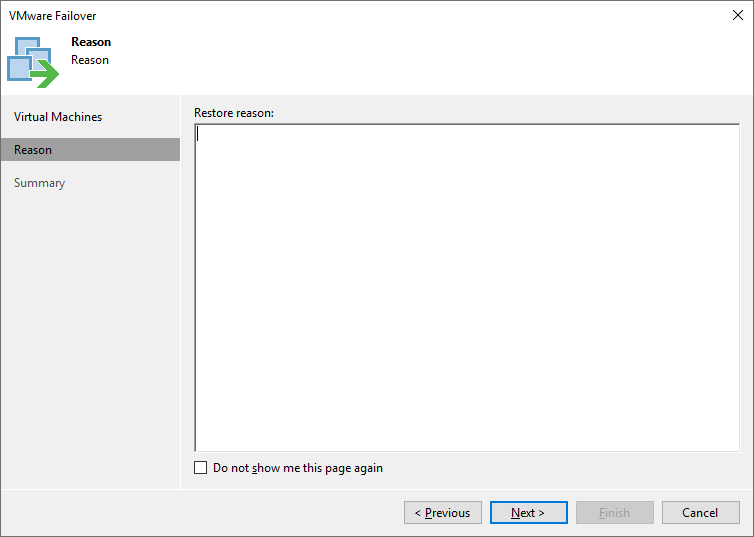Cancel the failover wizard
This screenshot has width=754, height=537.
(700, 513)
